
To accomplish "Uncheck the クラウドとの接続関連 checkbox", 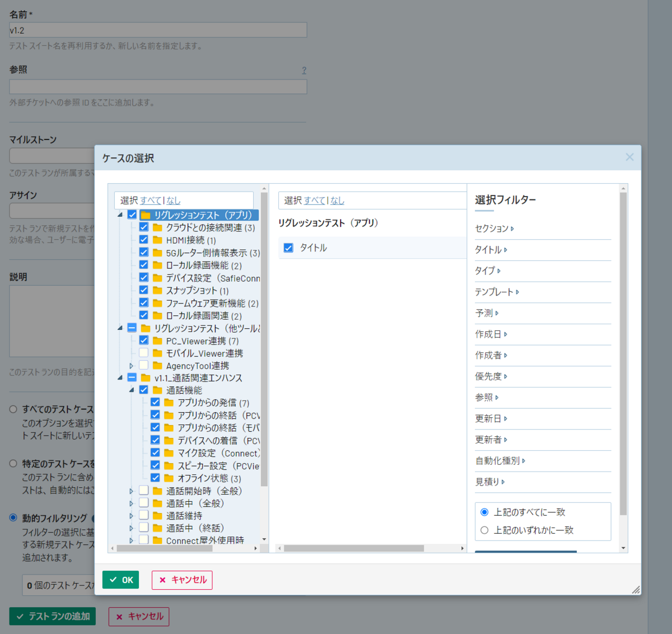I will click(144, 227).
